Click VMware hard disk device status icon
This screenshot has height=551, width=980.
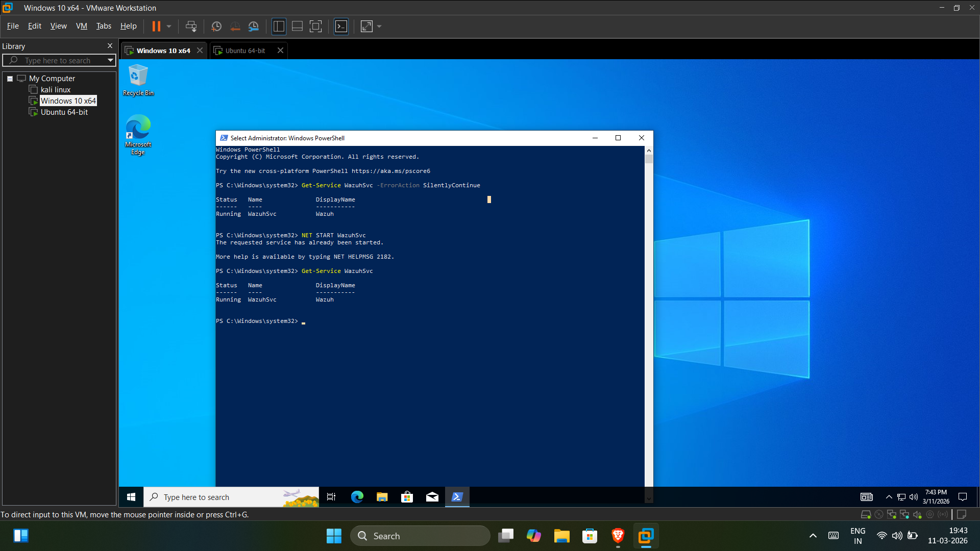[866, 514]
